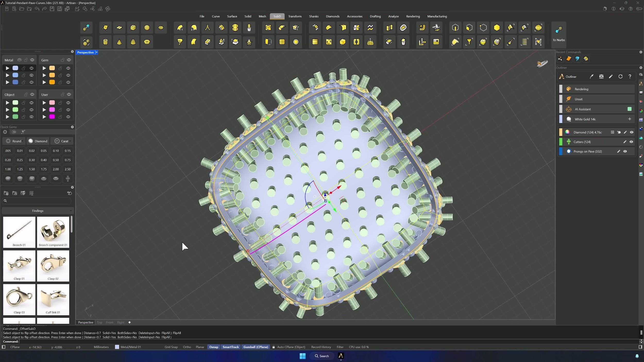Viewport: 644px width, 362px height.
Task: Toggle the Metal group header eye
Action: click(32, 60)
